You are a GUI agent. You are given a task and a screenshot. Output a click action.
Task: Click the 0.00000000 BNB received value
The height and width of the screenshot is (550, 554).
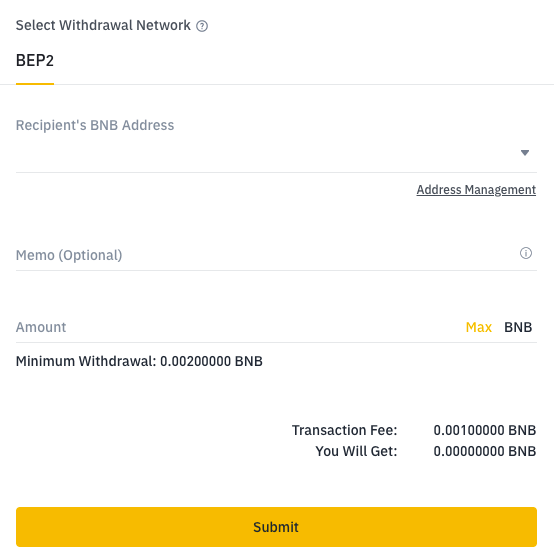[x=485, y=451]
